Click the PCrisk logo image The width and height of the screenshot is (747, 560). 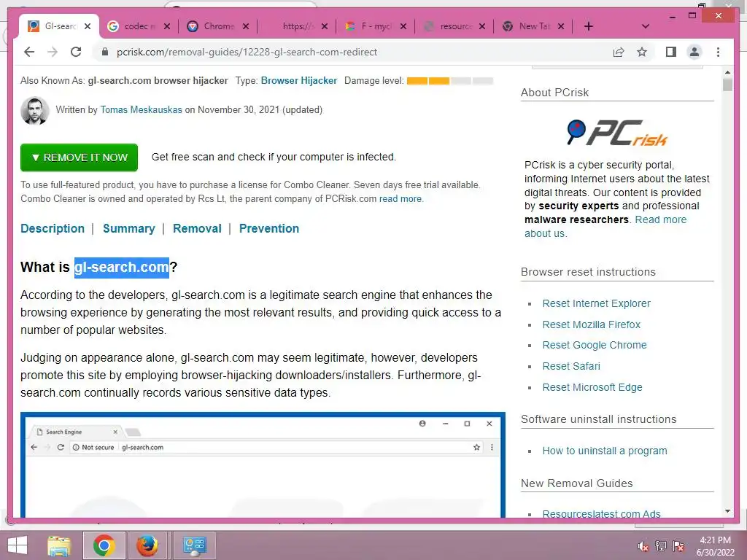pos(617,132)
